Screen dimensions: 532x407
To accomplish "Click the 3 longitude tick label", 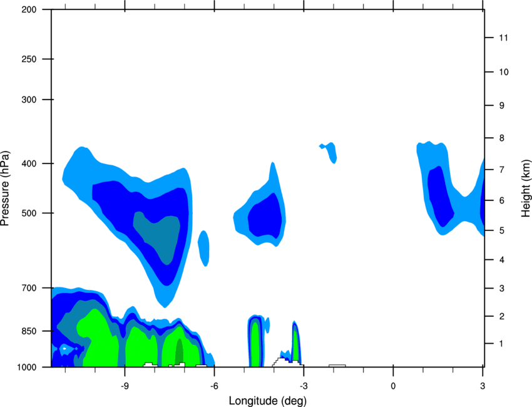I will coord(483,386).
